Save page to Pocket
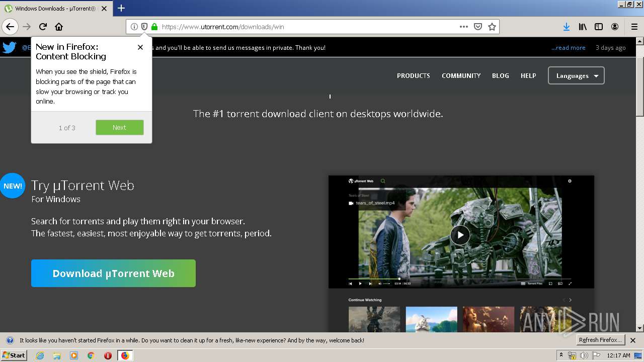644x362 pixels. coord(478,27)
